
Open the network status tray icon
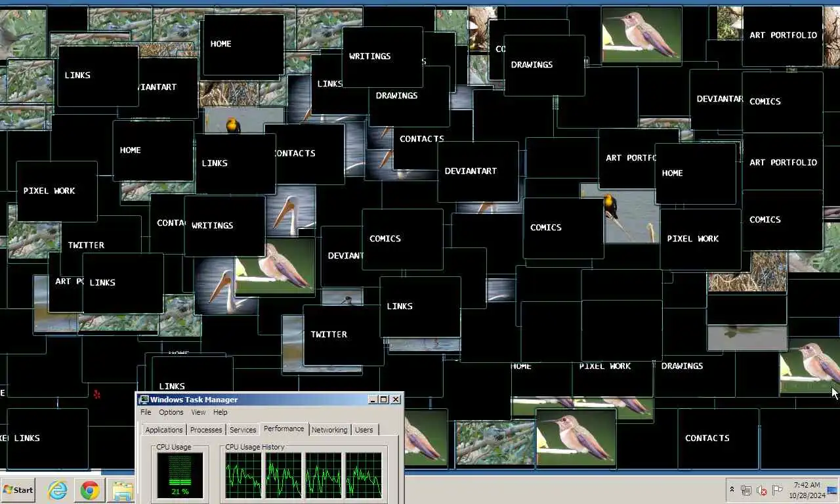tap(746, 490)
